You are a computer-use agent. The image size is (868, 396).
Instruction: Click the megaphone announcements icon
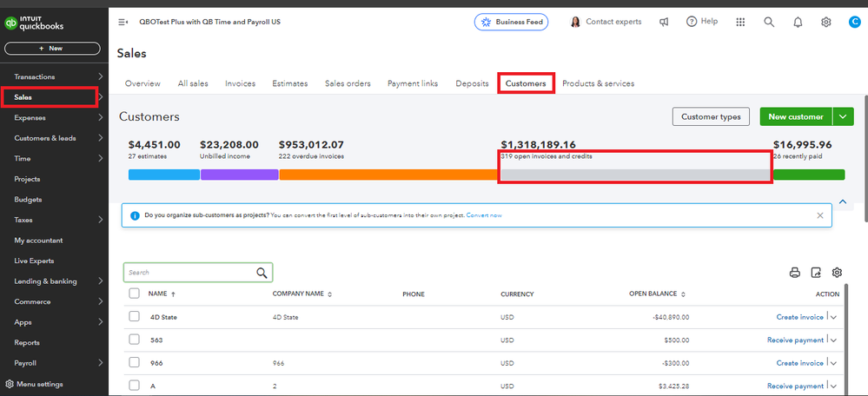click(x=664, y=22)
